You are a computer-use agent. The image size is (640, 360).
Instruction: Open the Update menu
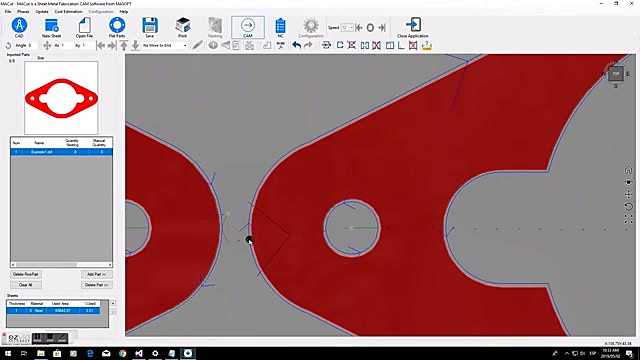42,11
